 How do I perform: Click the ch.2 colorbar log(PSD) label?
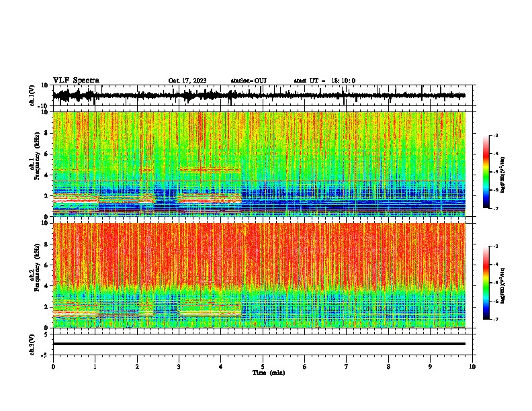tap(502, 285)
